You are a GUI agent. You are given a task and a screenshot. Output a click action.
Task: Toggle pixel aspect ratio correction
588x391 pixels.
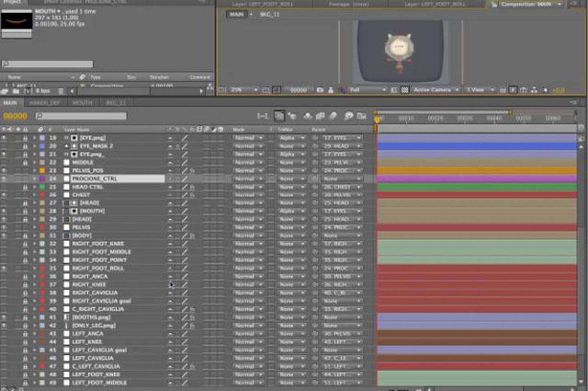(x=502, y=90)
